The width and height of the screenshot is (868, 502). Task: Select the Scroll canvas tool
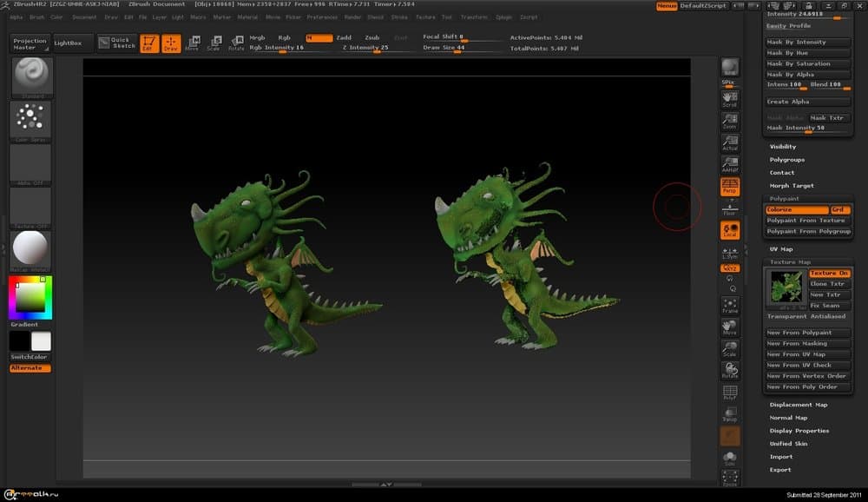click(730, 100)
